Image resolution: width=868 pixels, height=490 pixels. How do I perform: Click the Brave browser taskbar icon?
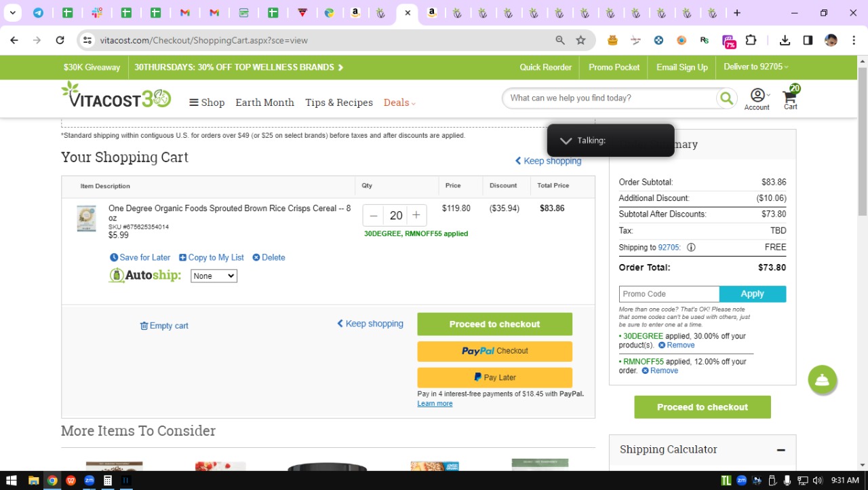tap(71, 480)
